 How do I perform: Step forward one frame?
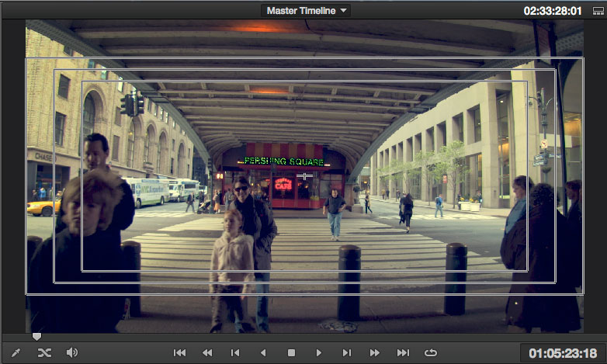tap(347, 352)
